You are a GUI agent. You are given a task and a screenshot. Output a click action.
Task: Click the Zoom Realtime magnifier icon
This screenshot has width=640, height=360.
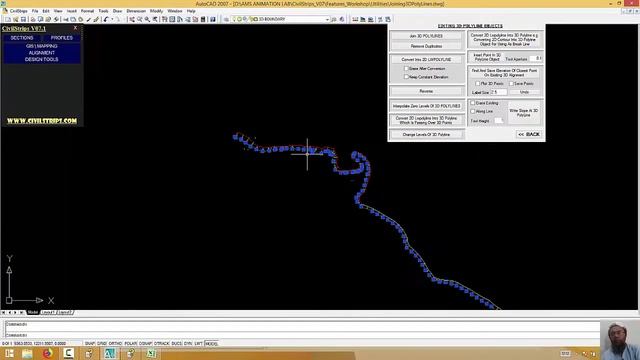point(140,19)
